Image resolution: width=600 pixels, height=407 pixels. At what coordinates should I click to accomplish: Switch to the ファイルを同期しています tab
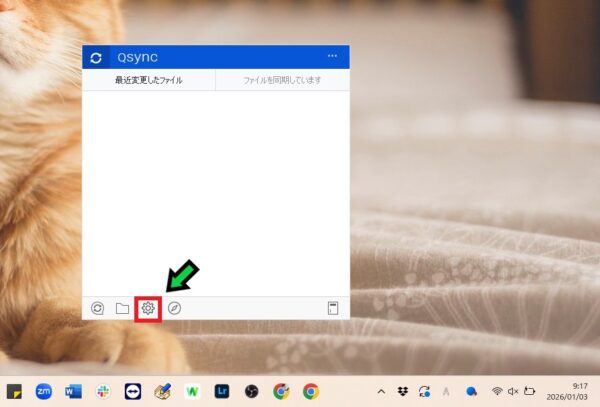(282, 80)
